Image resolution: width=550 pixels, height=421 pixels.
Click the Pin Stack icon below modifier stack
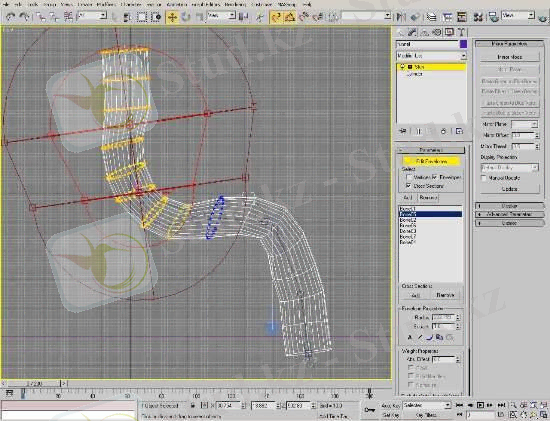(403, 131)
